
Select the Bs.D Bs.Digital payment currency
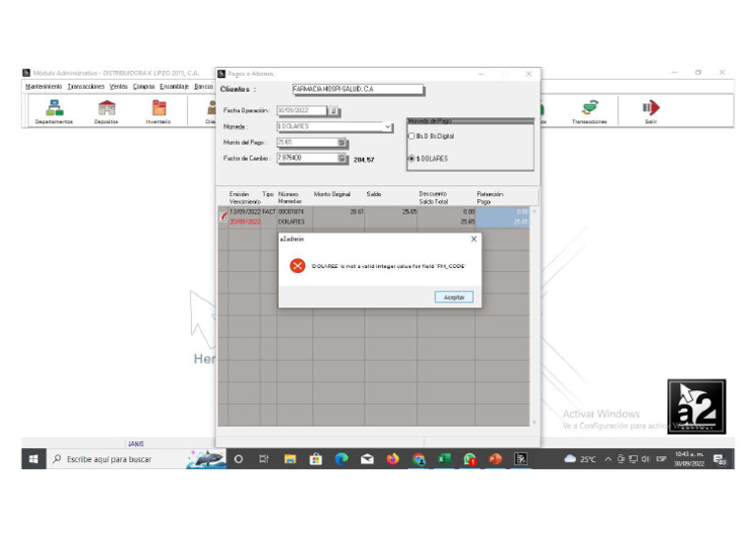[411, 136]
